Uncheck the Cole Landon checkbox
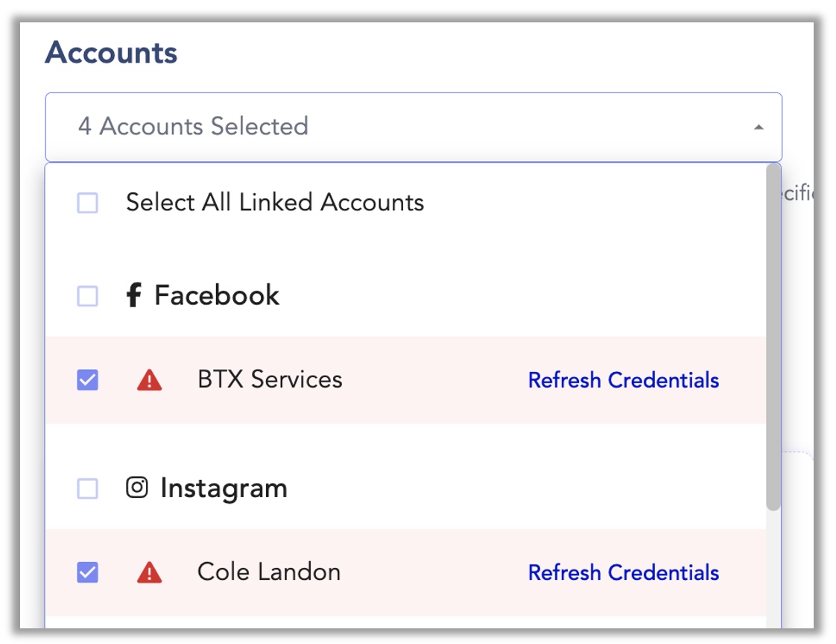Viewport: 836px width, 644px height. [x=87, y=572]
